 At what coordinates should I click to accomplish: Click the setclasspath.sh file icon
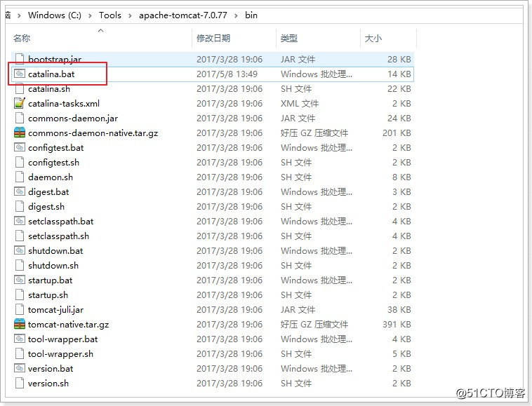20,236
